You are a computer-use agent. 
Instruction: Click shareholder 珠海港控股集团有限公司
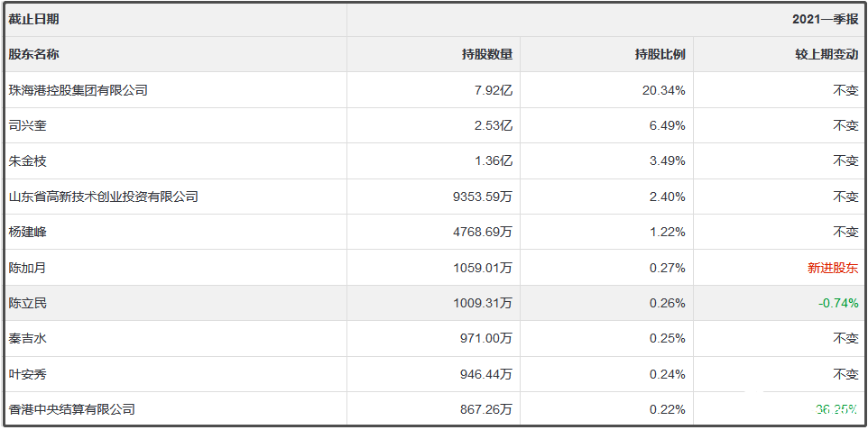coord(78,90)
